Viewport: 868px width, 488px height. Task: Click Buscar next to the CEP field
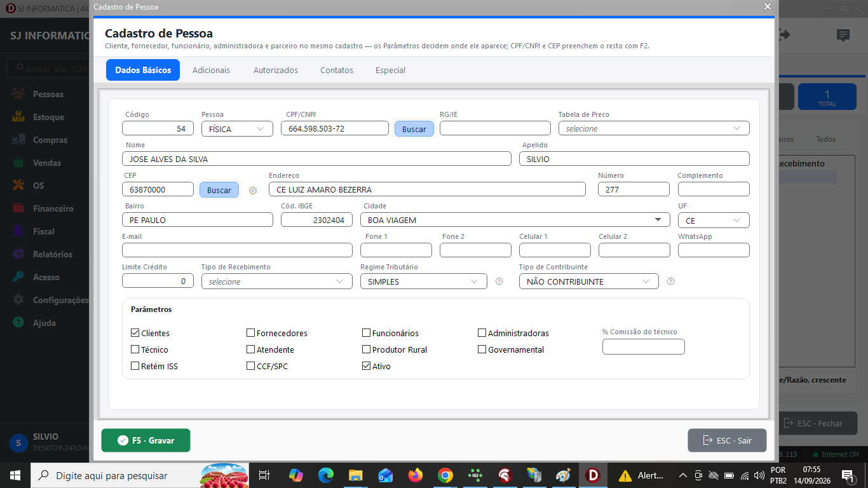pos(219,190)
